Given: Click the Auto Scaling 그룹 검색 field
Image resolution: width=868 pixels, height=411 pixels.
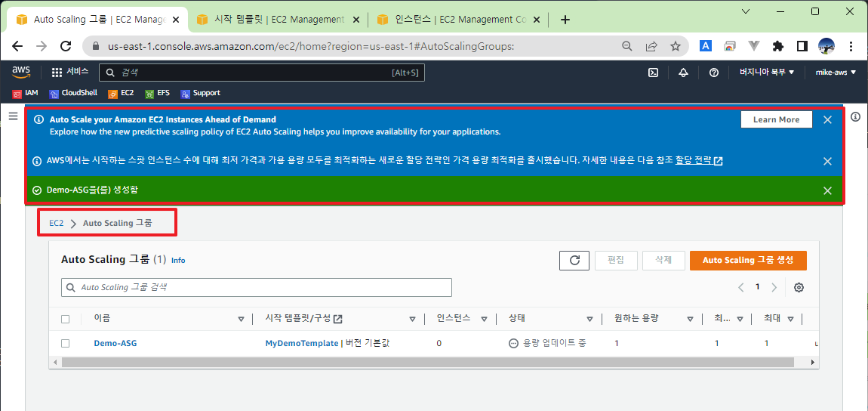Looking at the screenshot, I should pyautogui.click(x=257, y=288).
